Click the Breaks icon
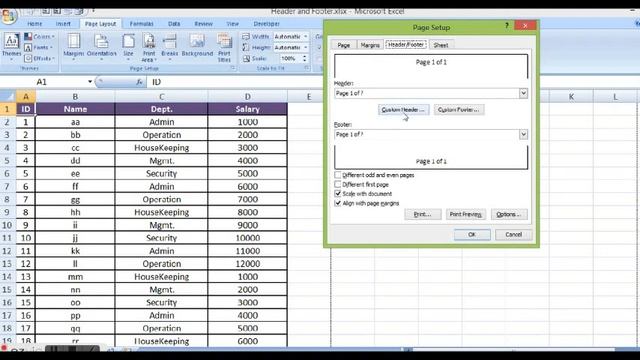The image size is (640, 360). point(169,46)
